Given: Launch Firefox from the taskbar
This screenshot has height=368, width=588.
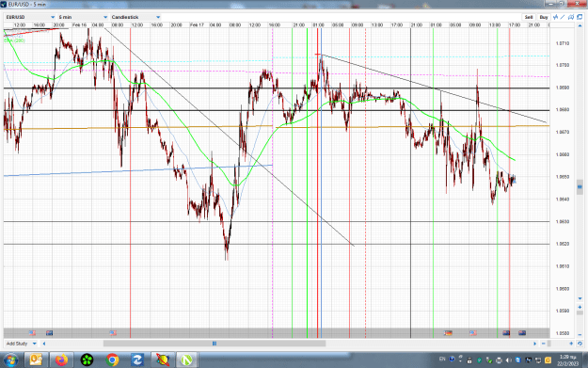Looking at the screenshot, I should [x=61, y=360].
